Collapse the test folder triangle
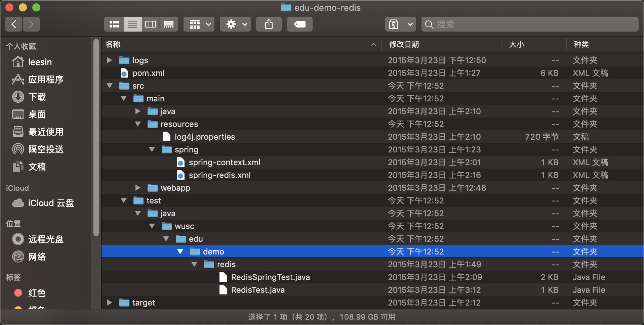Viewport: 644px width, 325px height. tap(124, 200)
